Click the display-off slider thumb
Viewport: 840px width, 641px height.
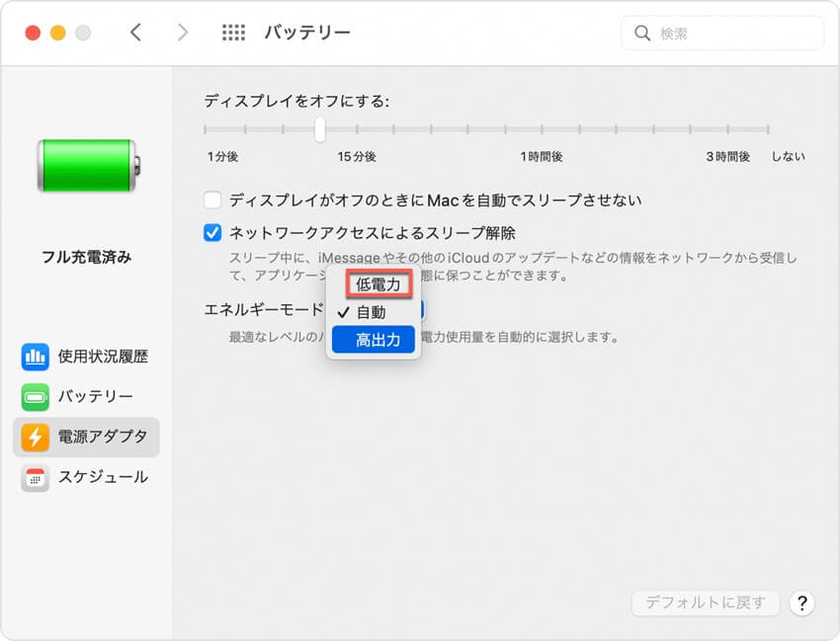pyautogui.click(x=319, y=129)
